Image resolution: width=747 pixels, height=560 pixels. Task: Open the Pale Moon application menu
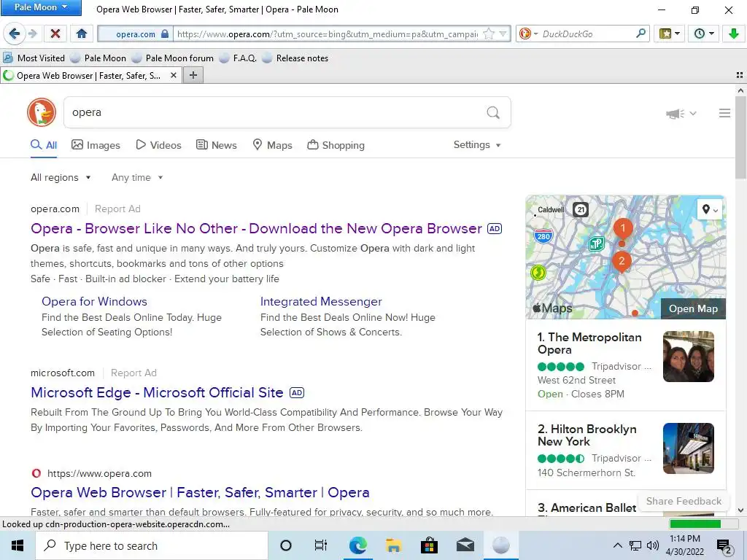coord(41,7)
